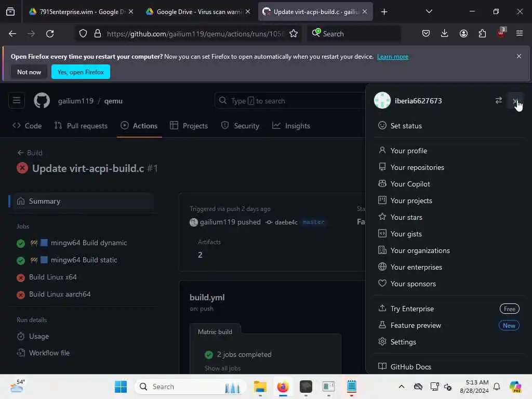Click the account switcher arrows icon

(498, 100)
